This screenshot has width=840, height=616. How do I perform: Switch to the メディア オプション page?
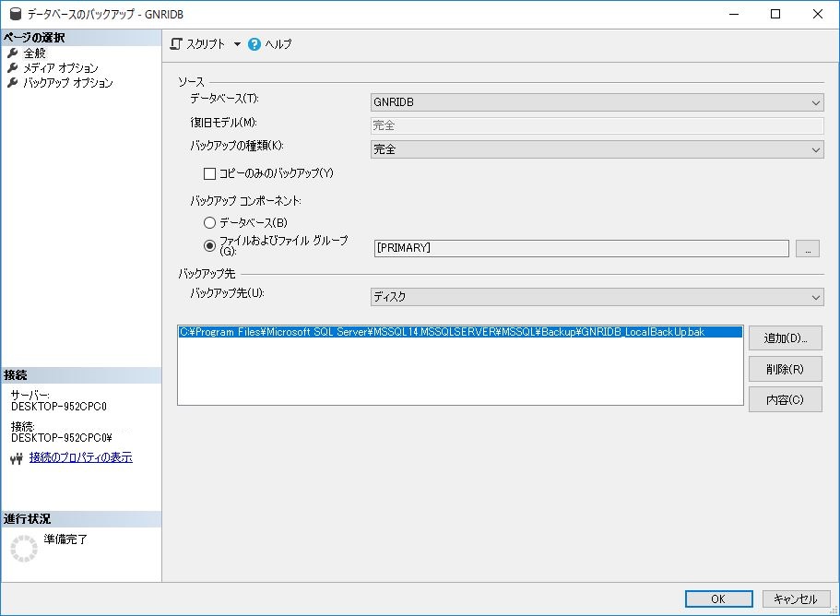[x=61, y=68]
